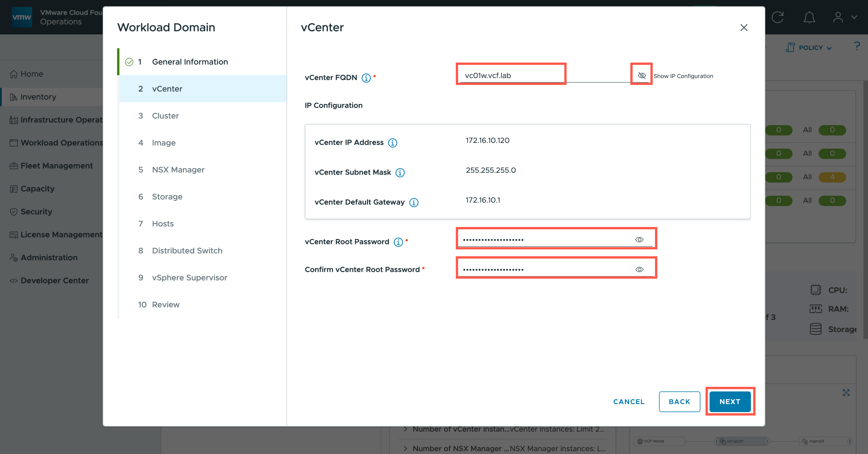
Task: Click the vCenter FQDN info icon
Action: [366, 78]
